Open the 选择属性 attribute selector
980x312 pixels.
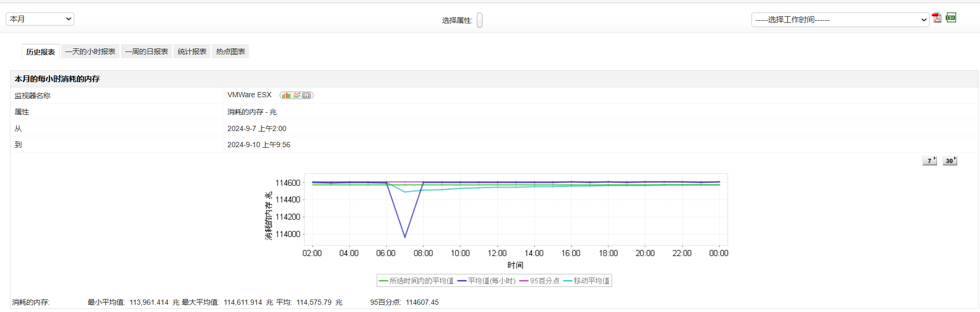(479, 20)
